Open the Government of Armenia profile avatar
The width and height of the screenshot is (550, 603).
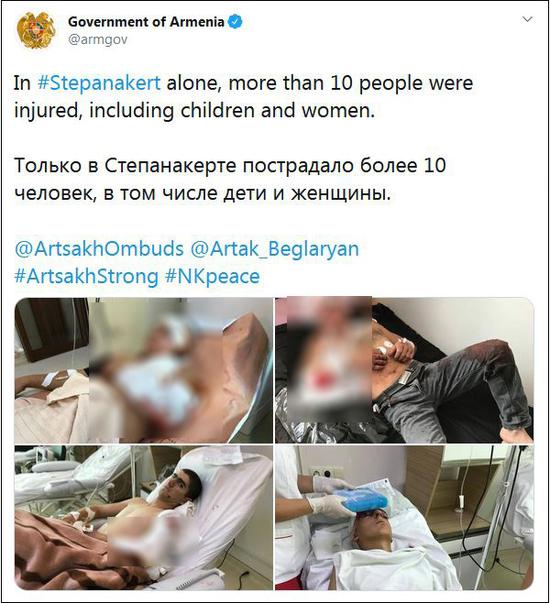click(37, 30)
